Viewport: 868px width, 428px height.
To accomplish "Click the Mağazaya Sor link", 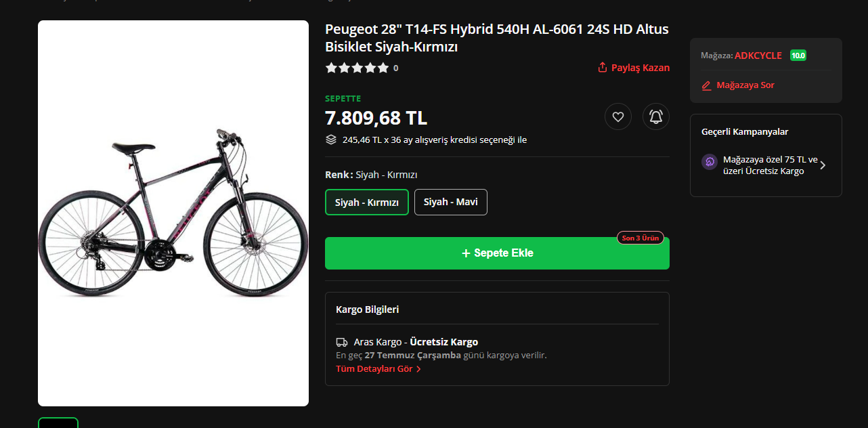I will click(745, 85).
